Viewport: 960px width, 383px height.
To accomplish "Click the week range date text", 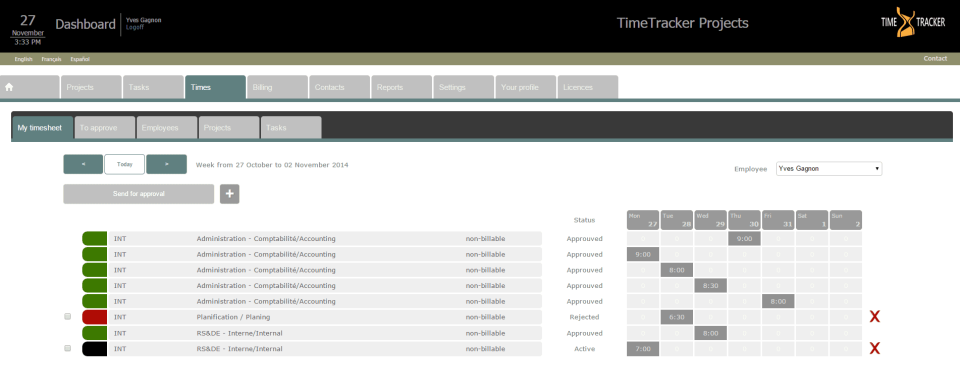I will 272,165.
